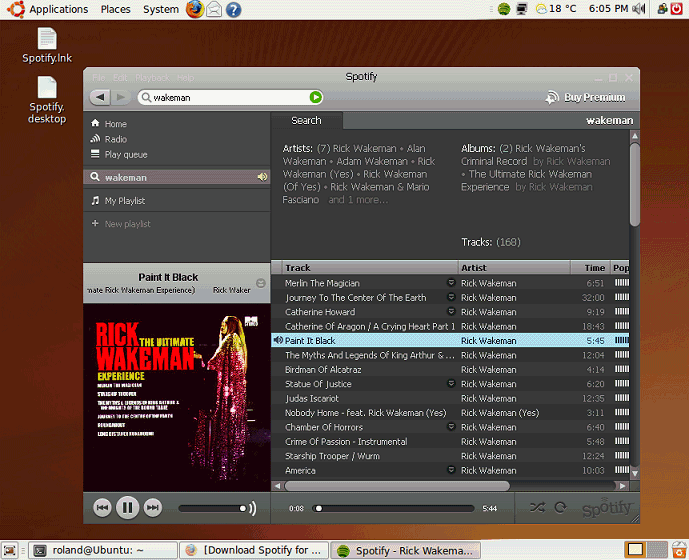Image resolution: width=689 pixels, height=560 pixels.
Task: Toggle repeat playback mode
Action: [x=560, y=508]
